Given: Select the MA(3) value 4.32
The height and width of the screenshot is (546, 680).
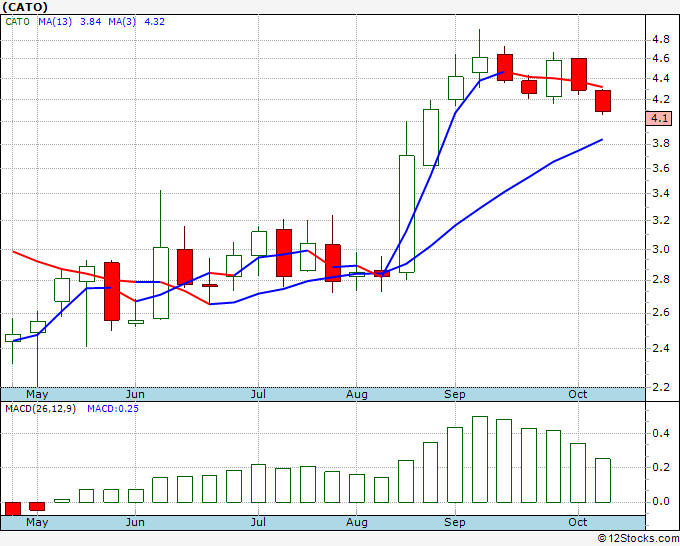Looking at the screenshot, I should click(x=154, y=22).
